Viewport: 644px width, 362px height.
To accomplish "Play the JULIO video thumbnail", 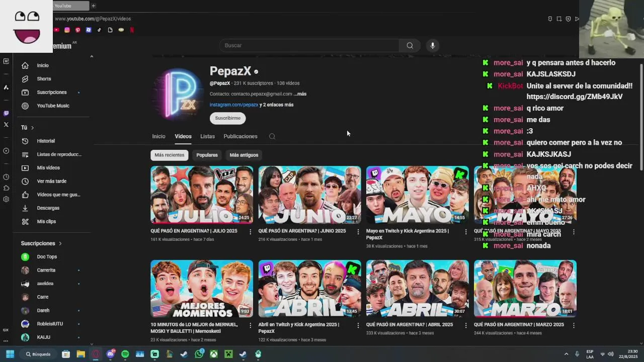I will pos(202,195).
